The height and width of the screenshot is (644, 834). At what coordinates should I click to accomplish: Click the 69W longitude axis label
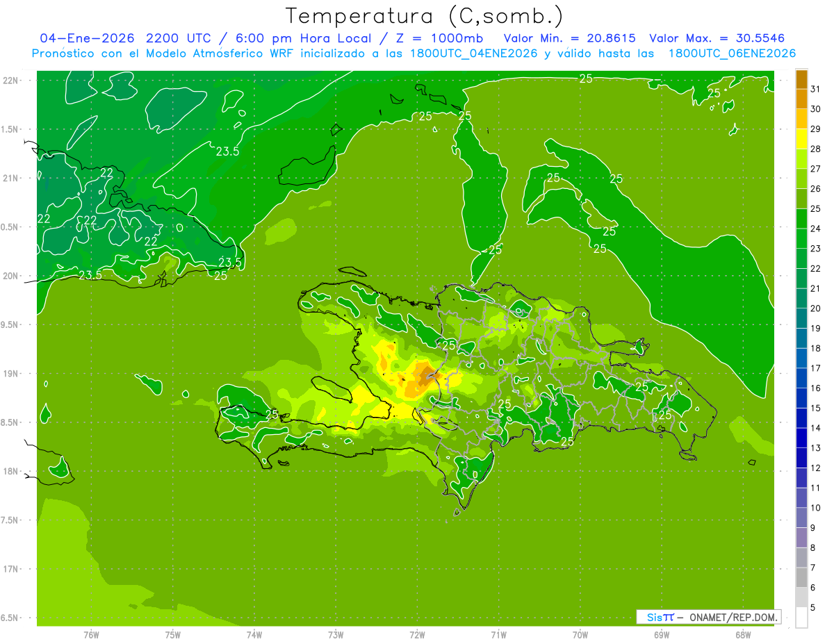(x=662, y=634)
